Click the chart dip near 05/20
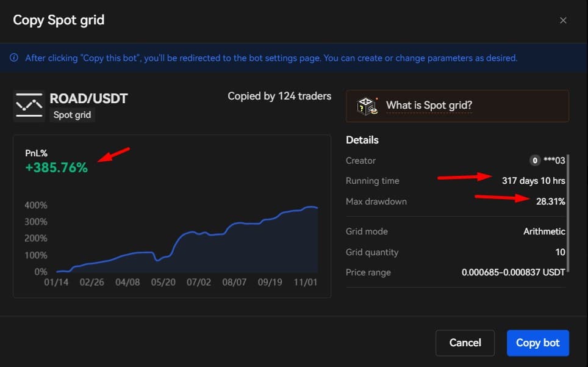This screenshot has height=367, width=588. pyautogui.click(x=157, y=260)
